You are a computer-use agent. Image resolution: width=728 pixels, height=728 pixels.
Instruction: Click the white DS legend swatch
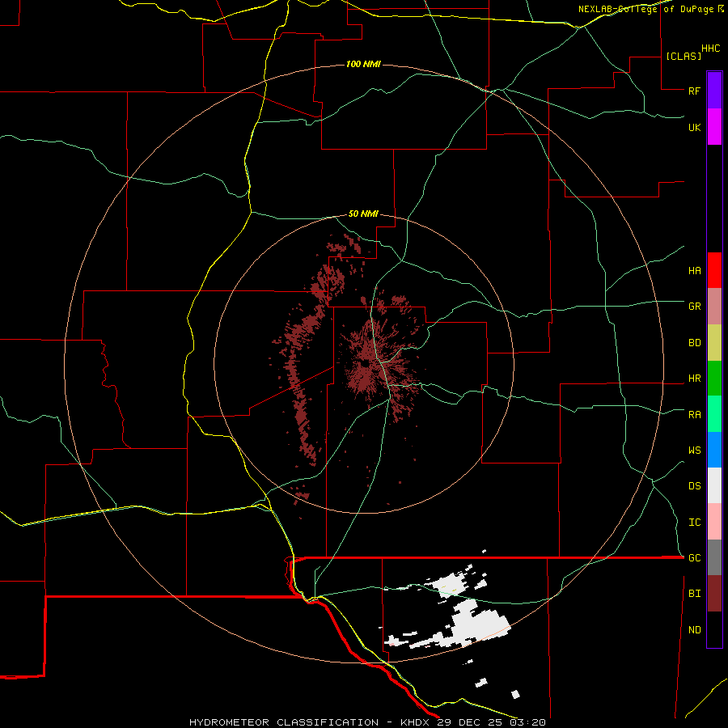pos(714,485)
